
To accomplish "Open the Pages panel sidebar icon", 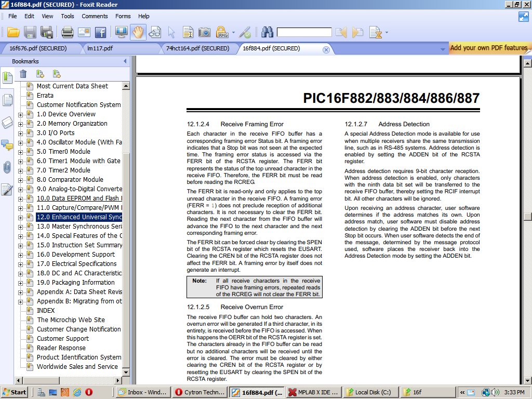I will pyautogui.click(x=7, y=100).
